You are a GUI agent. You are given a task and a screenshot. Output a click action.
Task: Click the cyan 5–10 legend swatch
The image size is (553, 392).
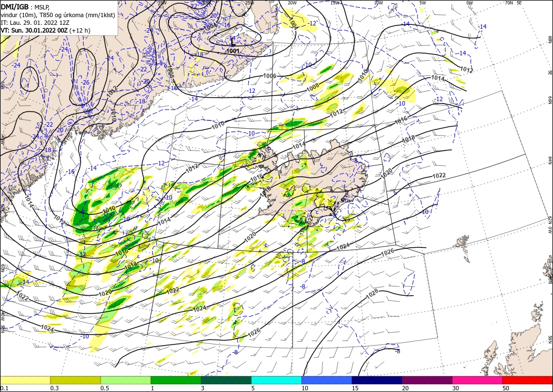pyautogui.click(x=276, y=380)
